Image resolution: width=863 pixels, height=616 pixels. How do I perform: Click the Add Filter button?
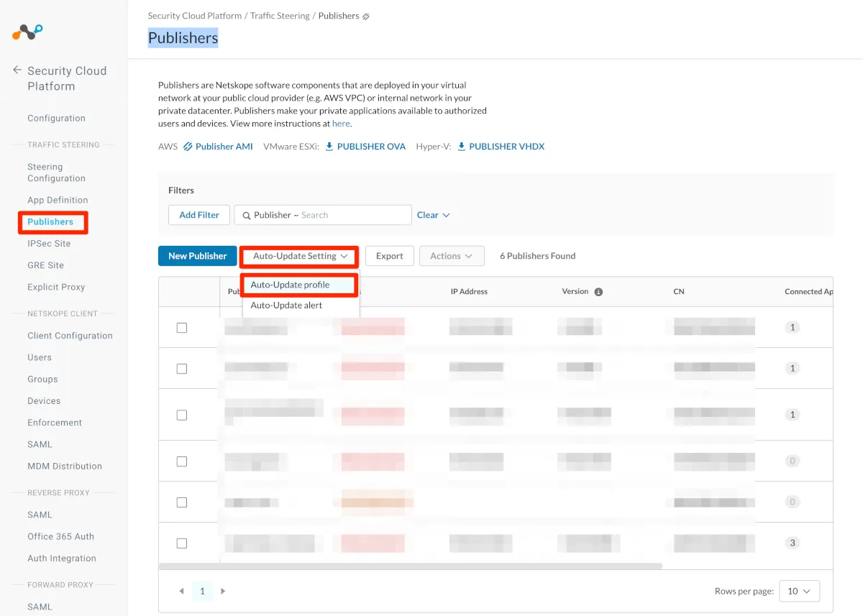199,215
